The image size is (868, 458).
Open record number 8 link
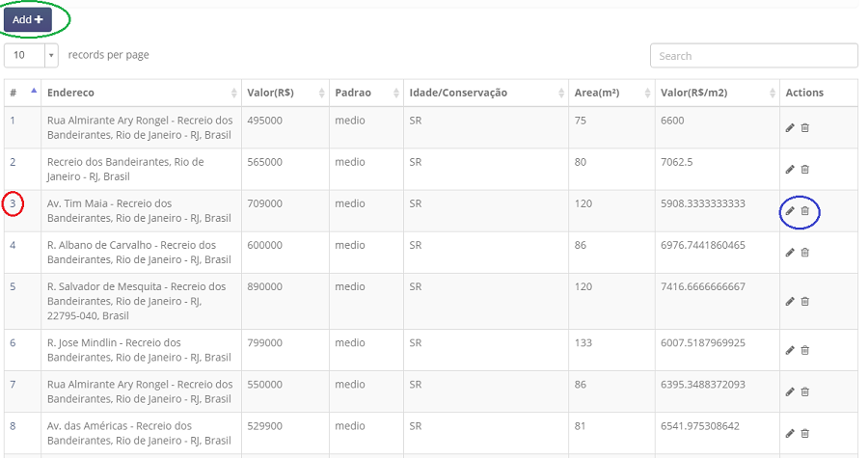(13, 426)
